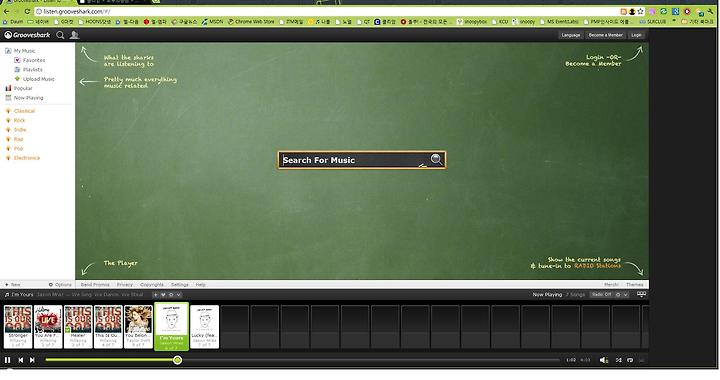Open Band Promos link

coord(95,285)
